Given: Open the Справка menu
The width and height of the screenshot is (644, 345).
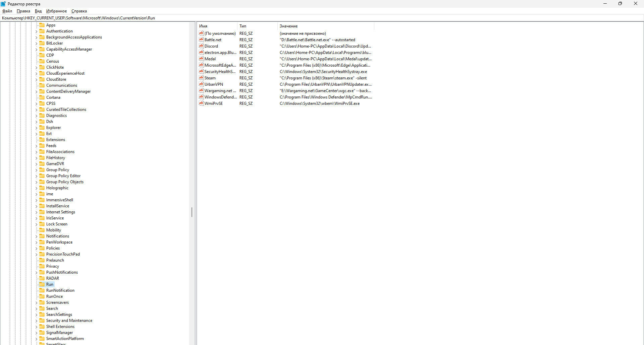Looking at the screenshot, I should 79,11.
